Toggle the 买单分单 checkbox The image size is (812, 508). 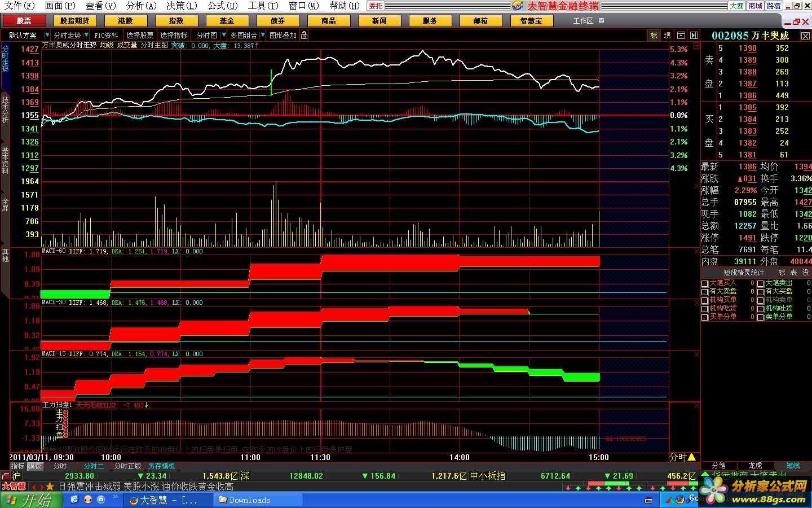coord(704,317)
